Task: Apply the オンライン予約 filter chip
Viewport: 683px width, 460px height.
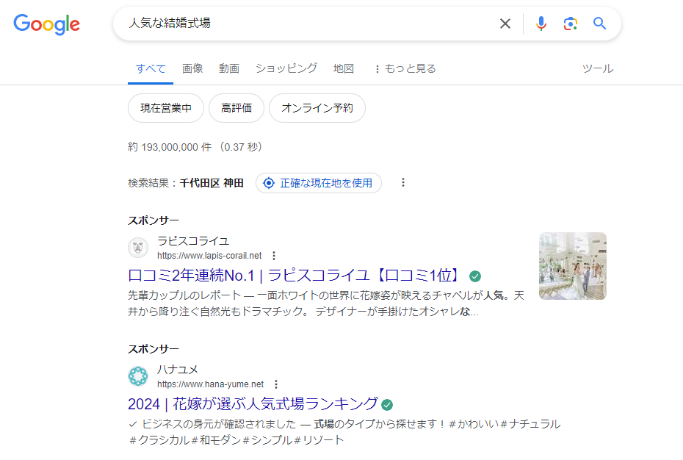Action: pos(317,108)
